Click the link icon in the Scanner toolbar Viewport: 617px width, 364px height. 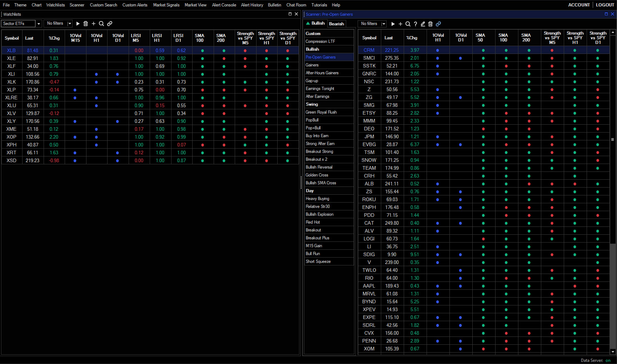[438, 24]
